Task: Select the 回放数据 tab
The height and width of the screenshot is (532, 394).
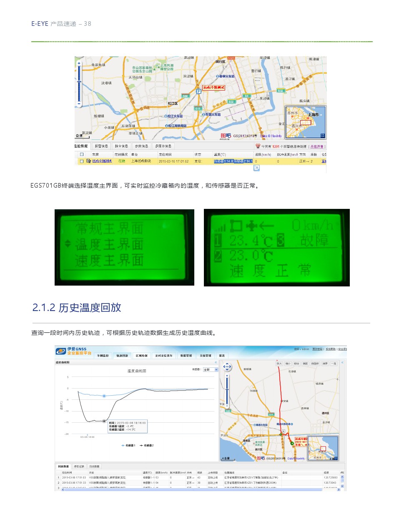Action: point(63,466)
